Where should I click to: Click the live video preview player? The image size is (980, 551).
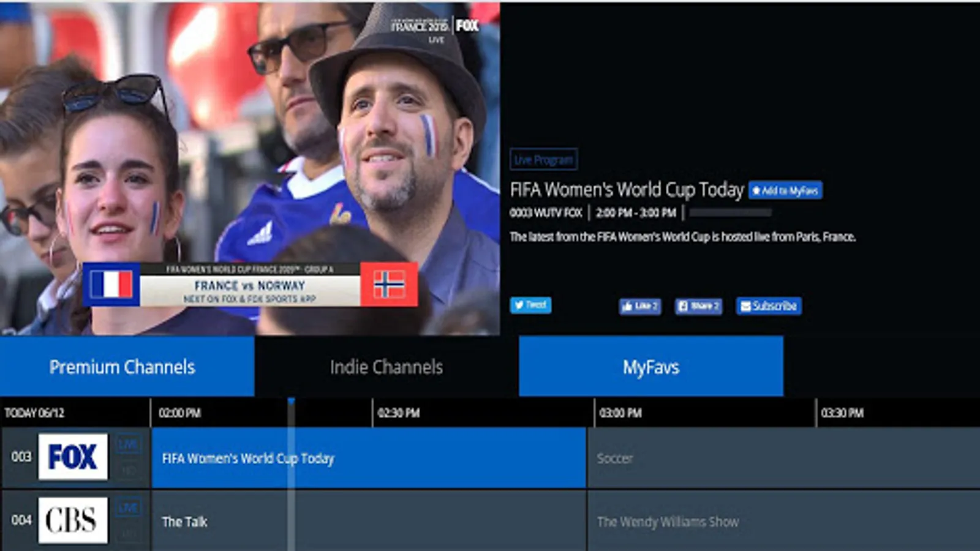click(250, 168)
